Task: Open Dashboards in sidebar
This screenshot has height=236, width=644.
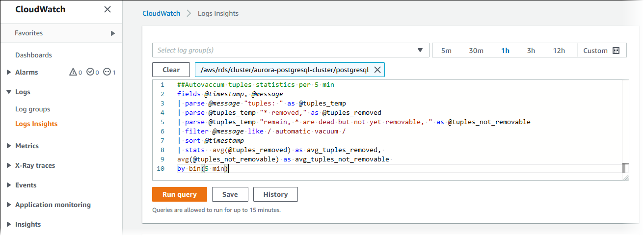Action: pyautogui.click(x=33, y=55)
